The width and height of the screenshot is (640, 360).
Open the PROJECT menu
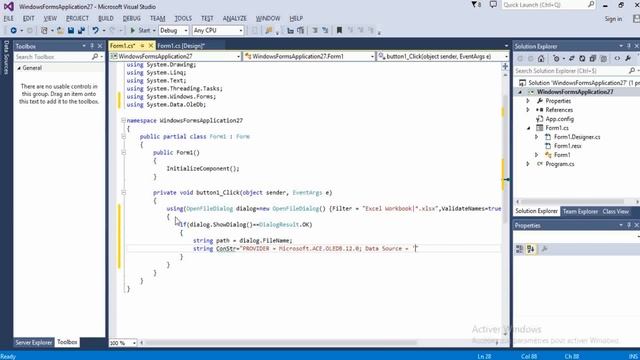[77, 18]
